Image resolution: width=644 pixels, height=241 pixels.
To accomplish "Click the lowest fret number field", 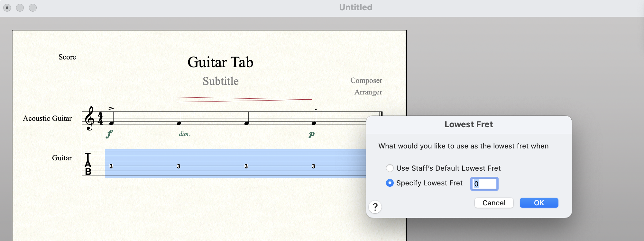I will pyautogui.click(x=484, y=184).
